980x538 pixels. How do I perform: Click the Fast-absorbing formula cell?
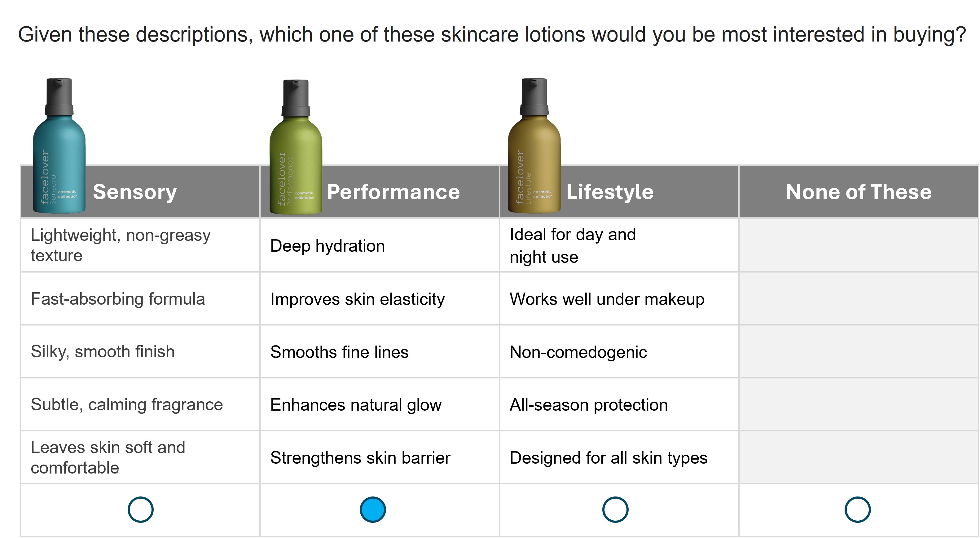coord(118,299)
